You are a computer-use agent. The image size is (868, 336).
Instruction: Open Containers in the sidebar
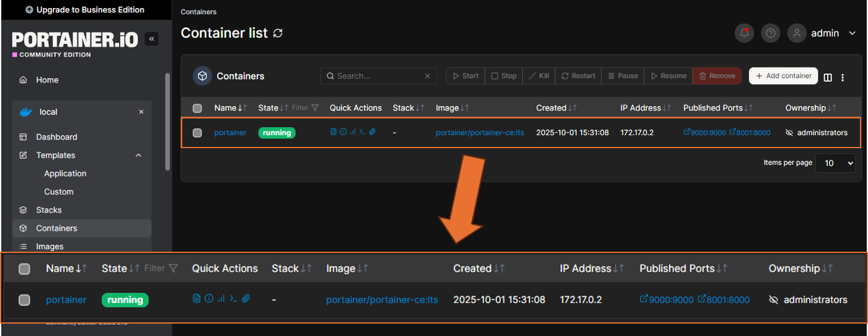click(82, 228)
